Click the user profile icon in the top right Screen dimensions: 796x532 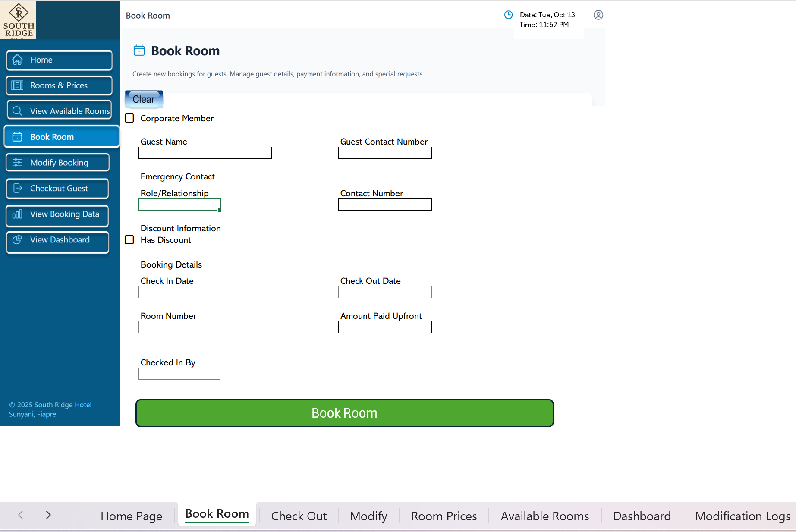point(598,15)
